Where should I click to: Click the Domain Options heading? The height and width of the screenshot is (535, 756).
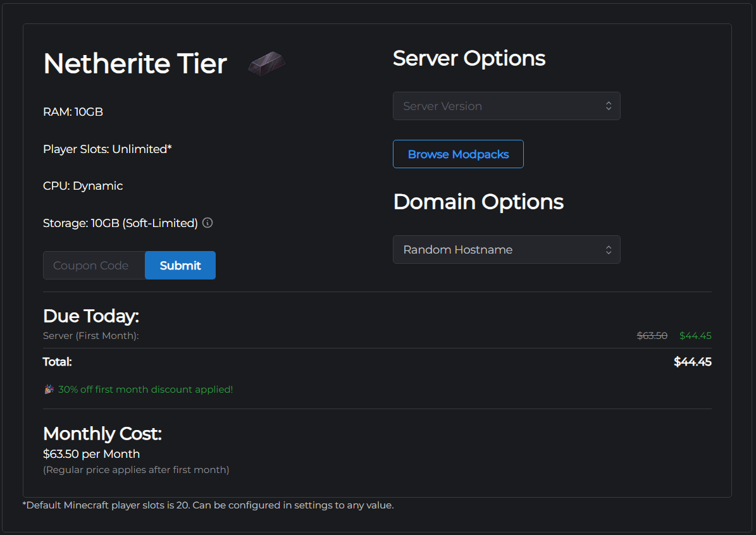click(478, 202)
